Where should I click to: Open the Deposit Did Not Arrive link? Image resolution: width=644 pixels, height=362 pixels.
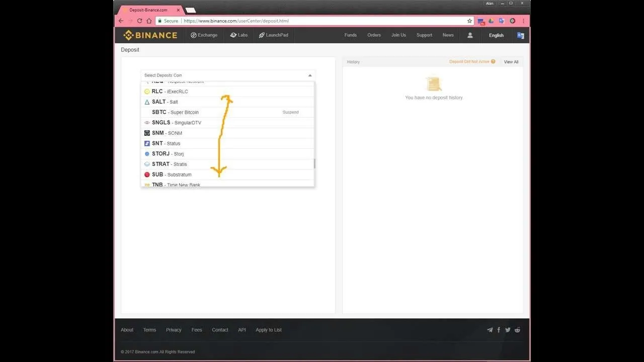[x=469, y=61]
